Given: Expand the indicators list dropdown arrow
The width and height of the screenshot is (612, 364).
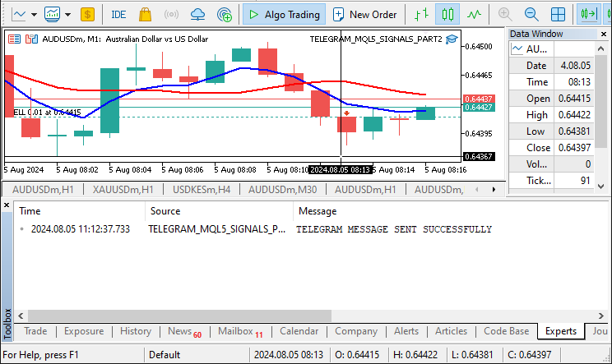Looking at the screenshot, I should 67,15.
